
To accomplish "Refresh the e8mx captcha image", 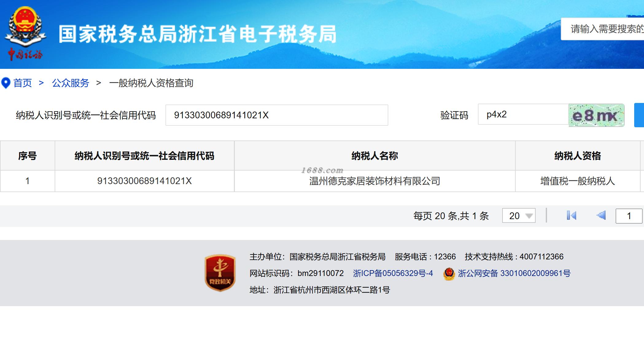I will (596, 115).
